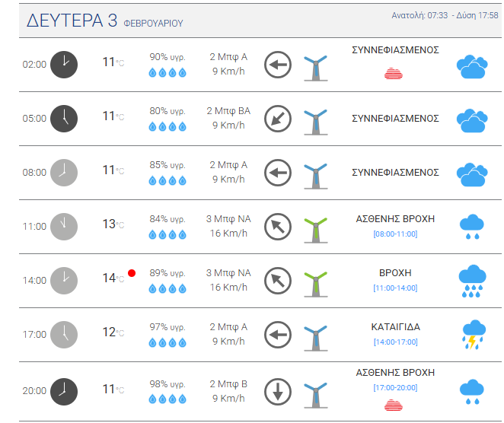Click the red max temperature dot at 14:00
This screenshot has width=504, height=423.
pyautogui.click(x=132, y=272)
